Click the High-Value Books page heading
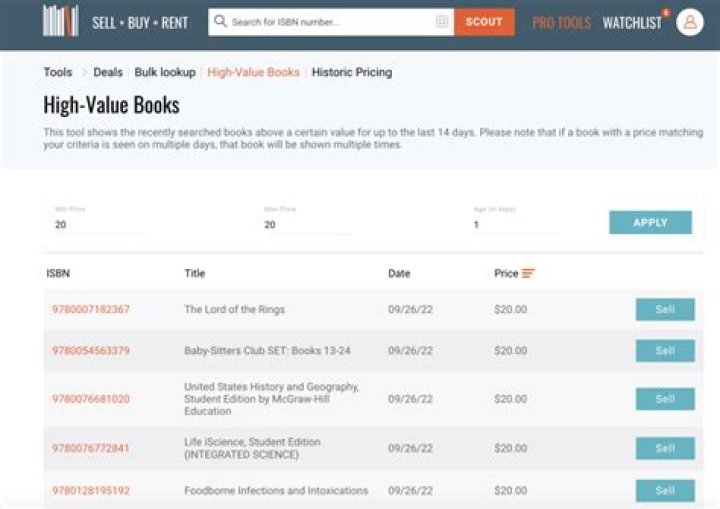The width and height of the screenshot is (720, 509). tap(111, 105)
